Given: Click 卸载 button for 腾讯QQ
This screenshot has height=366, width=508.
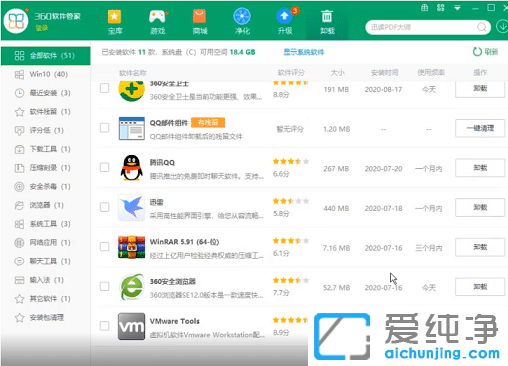Looking at the screenshot, I should (480, 168).
